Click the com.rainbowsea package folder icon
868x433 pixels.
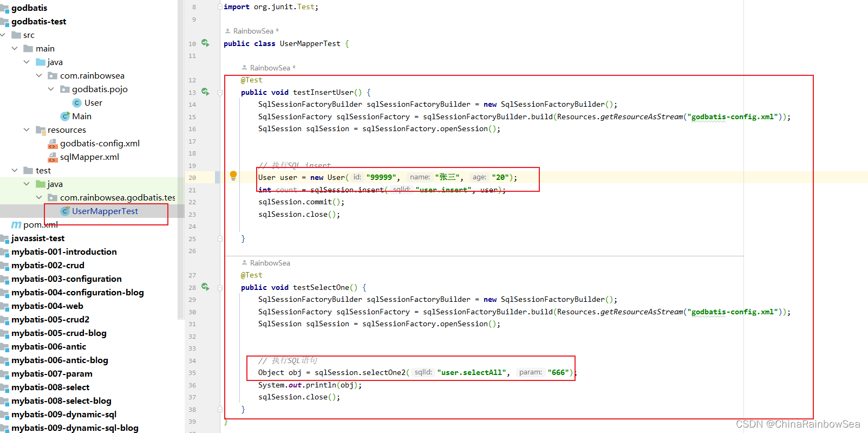tap(53, 76)
